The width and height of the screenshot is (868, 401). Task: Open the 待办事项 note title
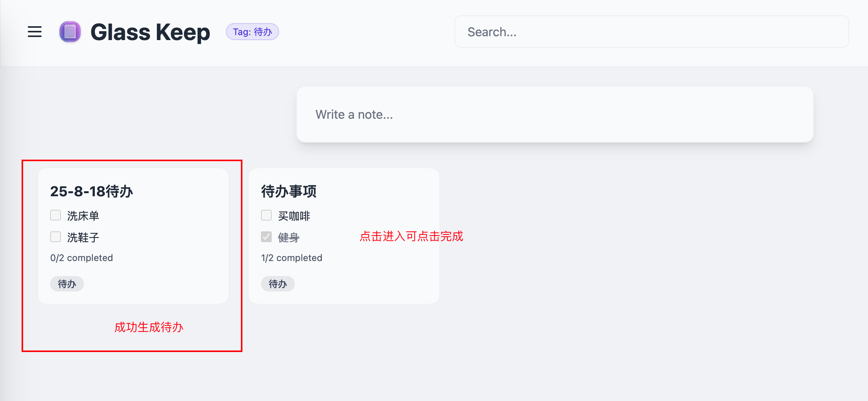pos(289,191)
